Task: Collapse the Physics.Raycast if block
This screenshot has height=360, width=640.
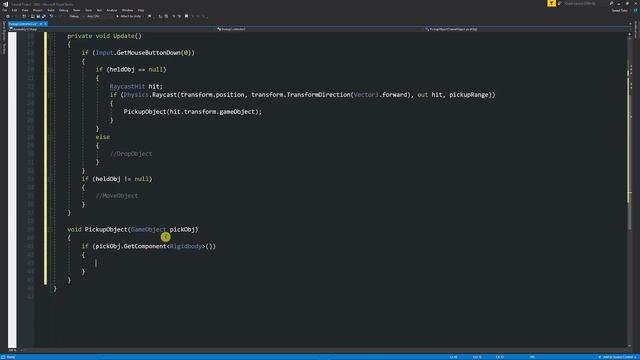Action: (51, 95)
